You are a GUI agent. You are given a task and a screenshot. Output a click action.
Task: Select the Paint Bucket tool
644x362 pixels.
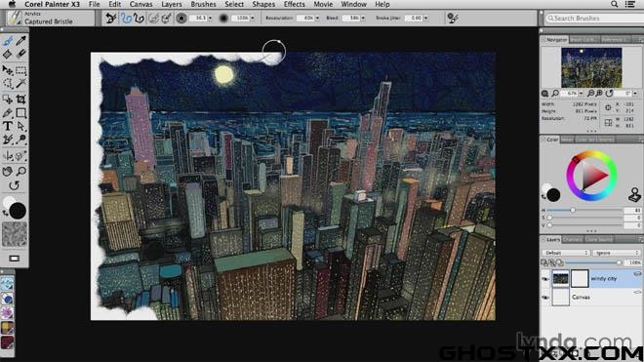(8, 55)
